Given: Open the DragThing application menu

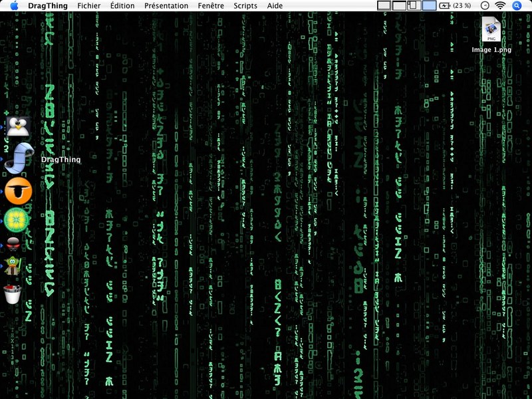Looking at the screenshot, I should (47, 6).
